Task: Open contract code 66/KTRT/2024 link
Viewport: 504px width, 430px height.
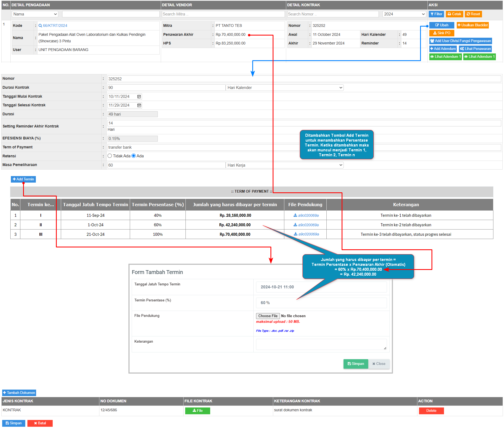Action: 55,26
